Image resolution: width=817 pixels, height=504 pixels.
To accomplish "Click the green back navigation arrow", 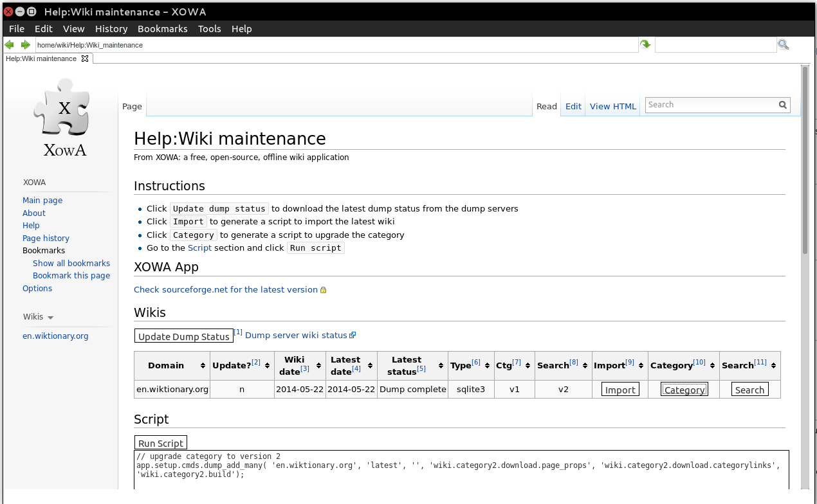I will pyautogui.click(x=10, y=45).
